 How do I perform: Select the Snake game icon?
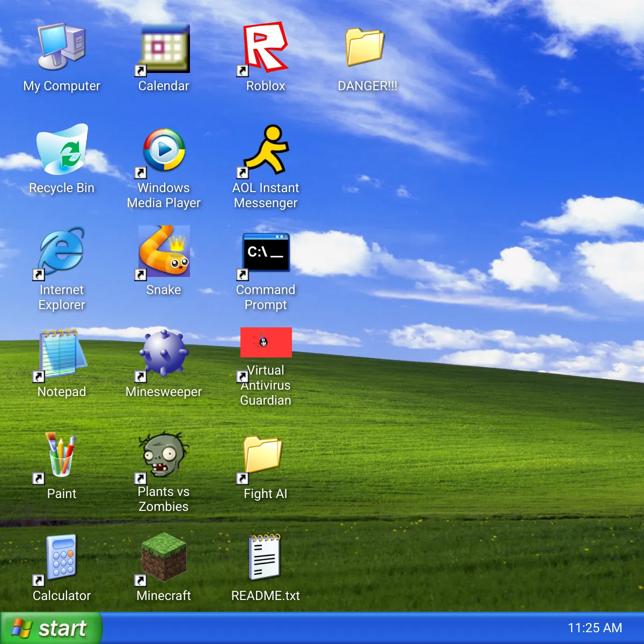[164, 252]
